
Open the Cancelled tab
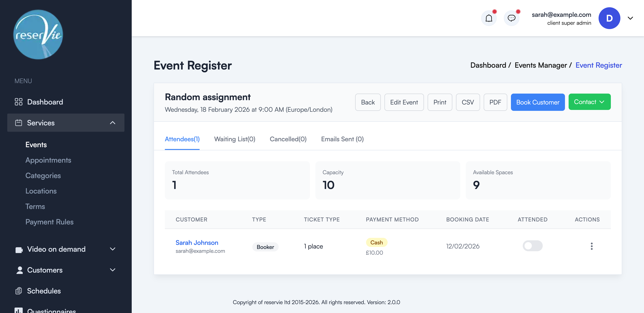[x=288, y=139]
